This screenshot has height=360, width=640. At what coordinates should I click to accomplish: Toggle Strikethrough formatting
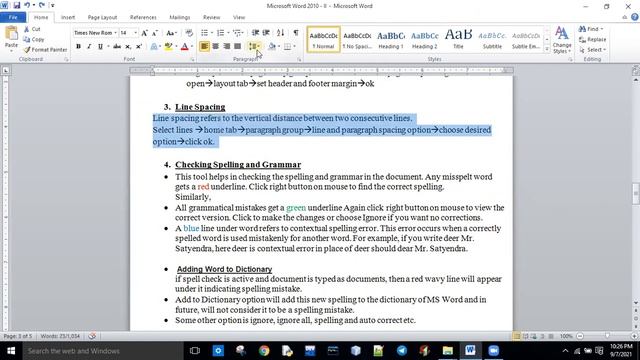tap(117, 47)
